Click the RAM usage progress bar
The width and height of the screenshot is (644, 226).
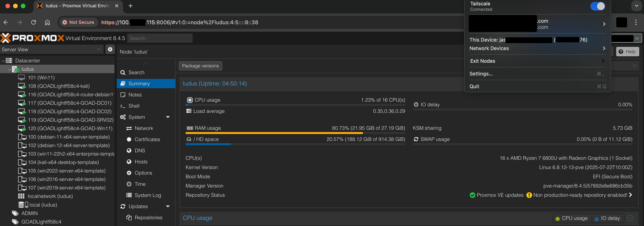tap(295, 133)
